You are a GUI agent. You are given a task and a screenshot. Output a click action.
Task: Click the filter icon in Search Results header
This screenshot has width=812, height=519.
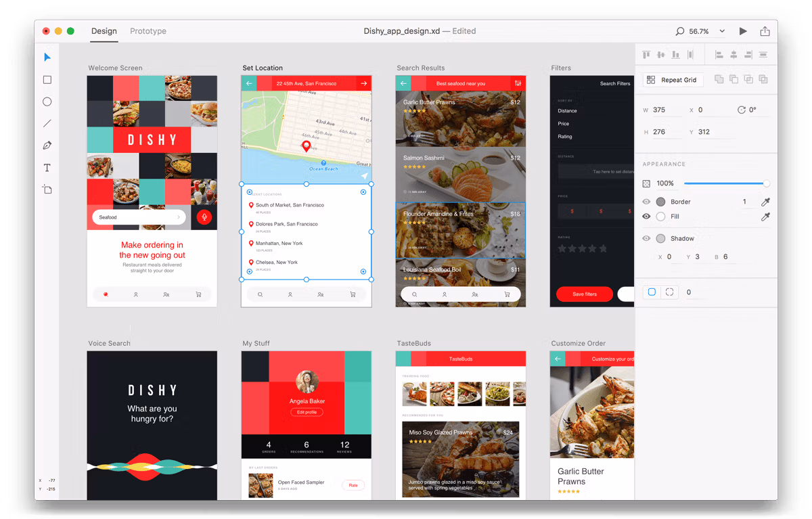[518, 83]
